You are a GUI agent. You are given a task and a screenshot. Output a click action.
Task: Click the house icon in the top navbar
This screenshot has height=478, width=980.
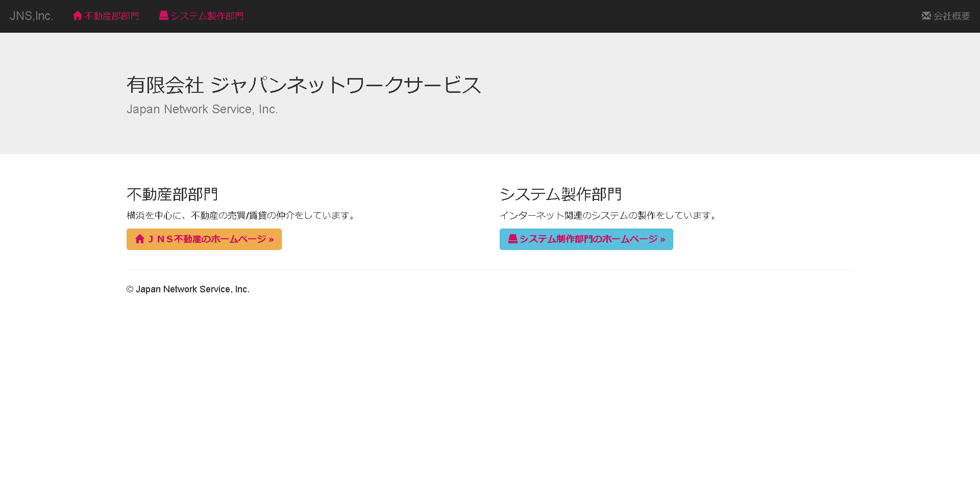click(78, 16)
